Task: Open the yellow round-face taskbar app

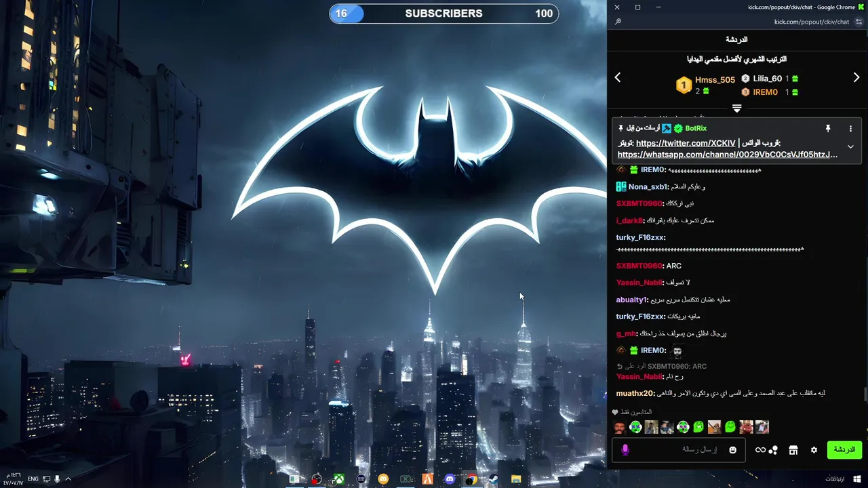Action: [383, 479]
